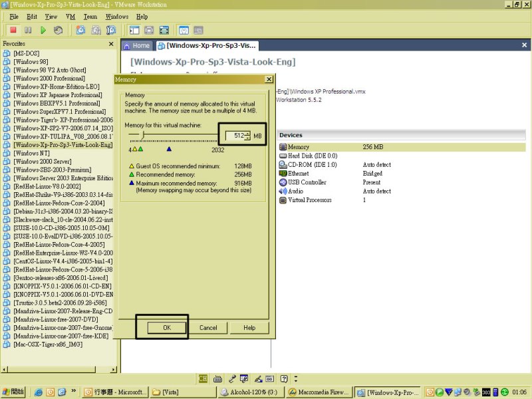532x399 pixels.
Task: Click the blue maximum recommended memory marker
Action: tap(169, 149)
